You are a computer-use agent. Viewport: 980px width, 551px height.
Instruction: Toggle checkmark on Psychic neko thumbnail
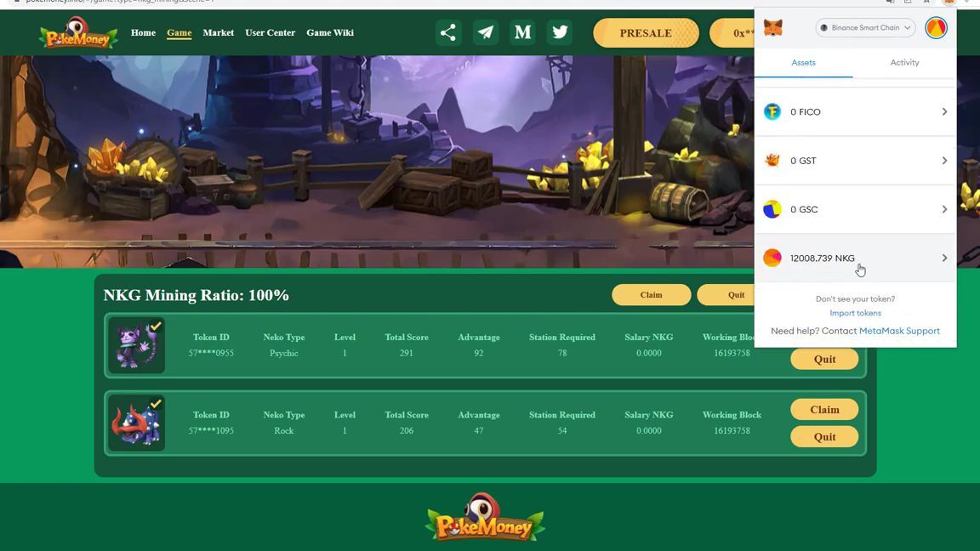point(156,327)
